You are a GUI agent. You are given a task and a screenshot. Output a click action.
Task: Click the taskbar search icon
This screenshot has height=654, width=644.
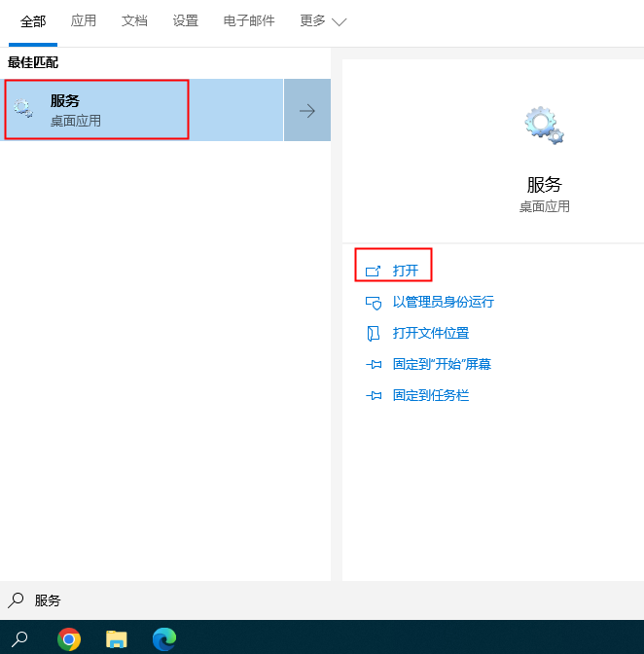coord(19,638)
